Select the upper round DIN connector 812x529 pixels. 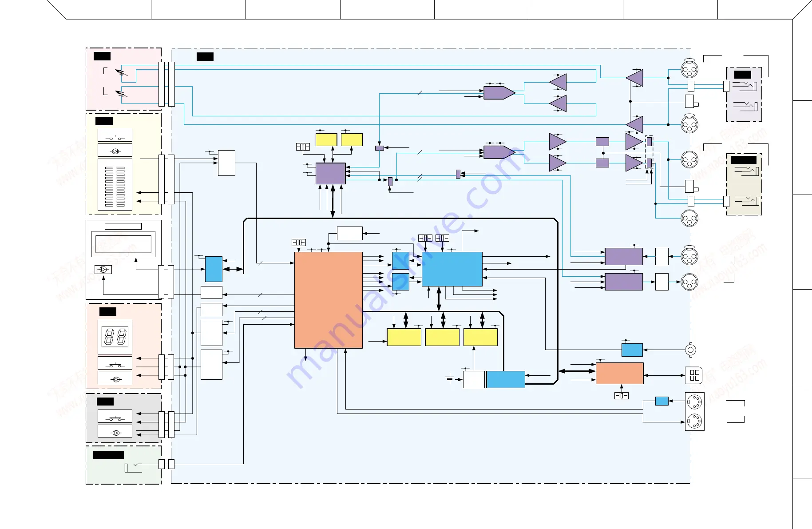[x=695, y=402]
